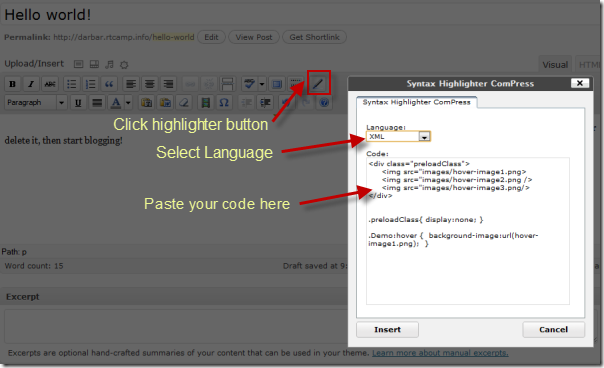Click the View Post button
604x368 pixels.
(x=254, y=37)
